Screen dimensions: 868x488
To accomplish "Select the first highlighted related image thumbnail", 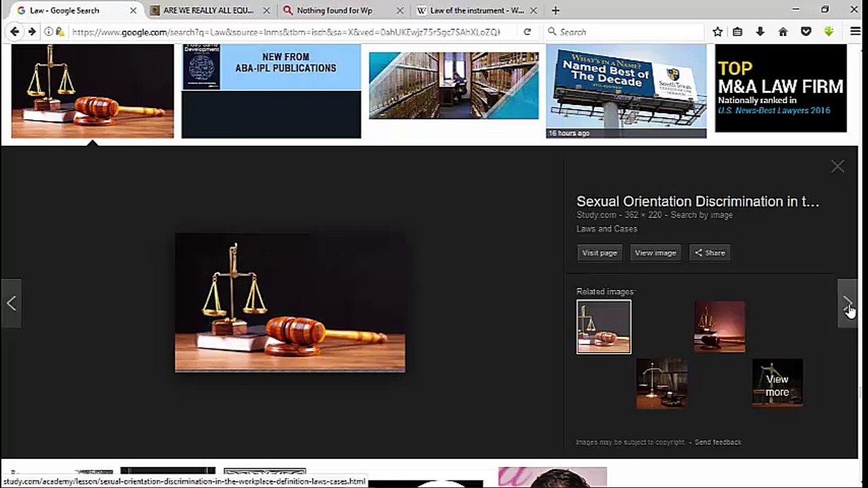I will (604, 327).
